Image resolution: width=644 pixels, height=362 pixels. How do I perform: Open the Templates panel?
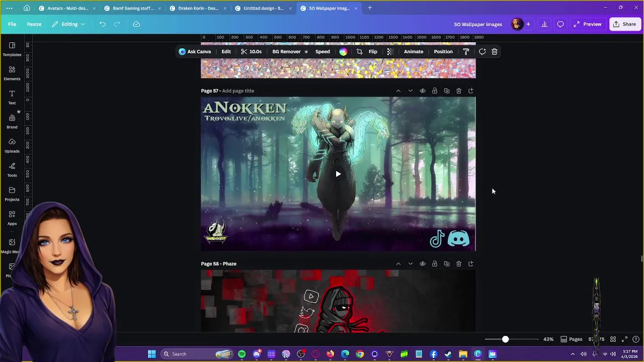click(12, 49)
